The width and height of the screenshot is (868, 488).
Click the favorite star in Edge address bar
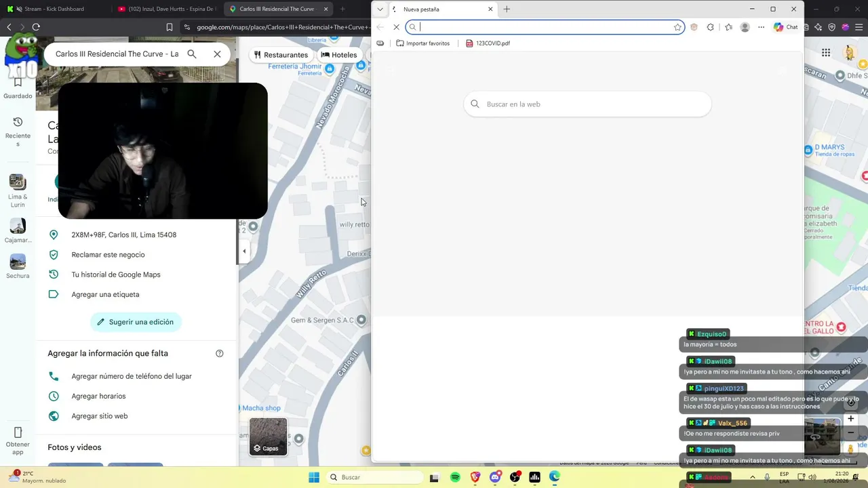coord(677,27)
